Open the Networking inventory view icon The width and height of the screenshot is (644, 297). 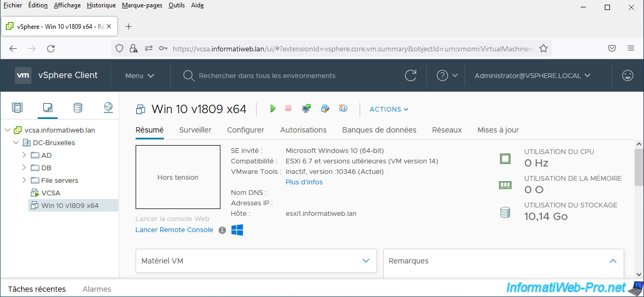(x=108, y=108)
